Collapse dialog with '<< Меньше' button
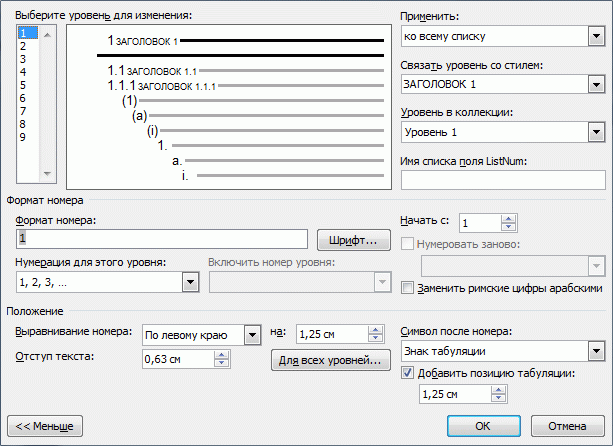 45,426
